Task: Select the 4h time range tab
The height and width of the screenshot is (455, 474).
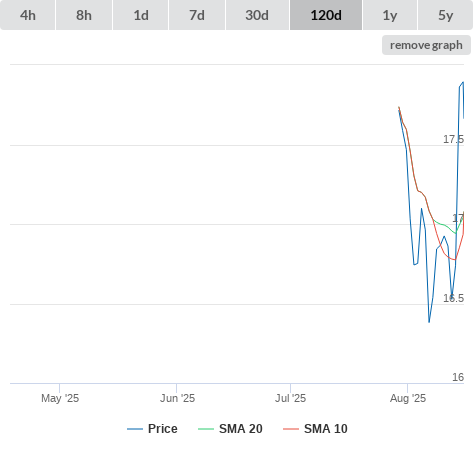Action: [28, 15]
